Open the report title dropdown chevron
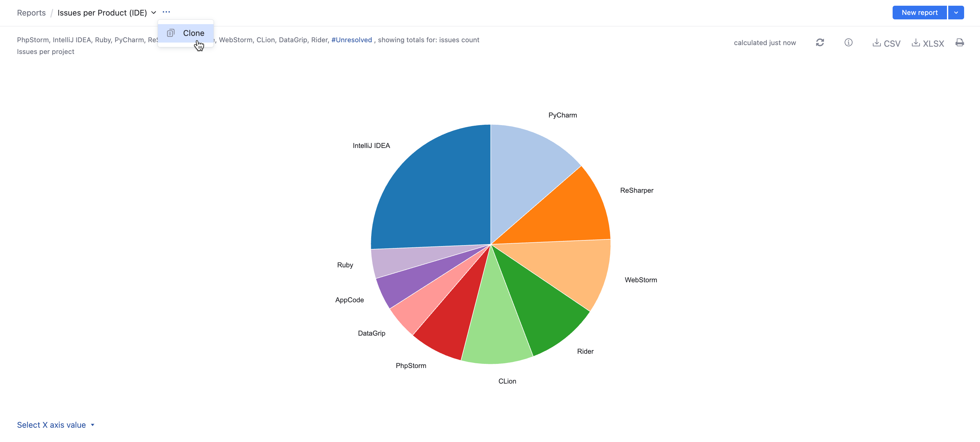This screenshot has width=980, height=442. coord(154,12)
